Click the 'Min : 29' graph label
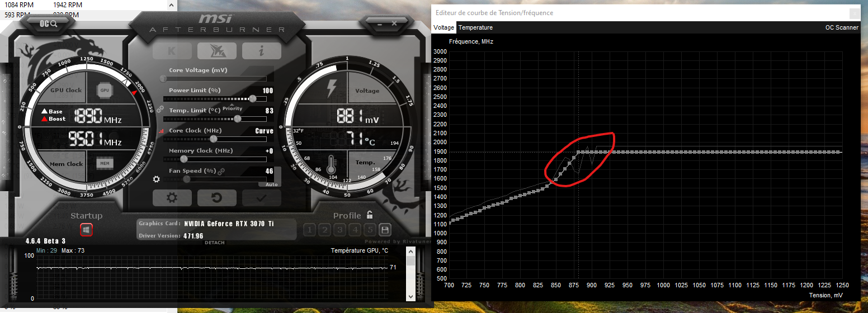 pyautogui.click(x=46, y=250)
